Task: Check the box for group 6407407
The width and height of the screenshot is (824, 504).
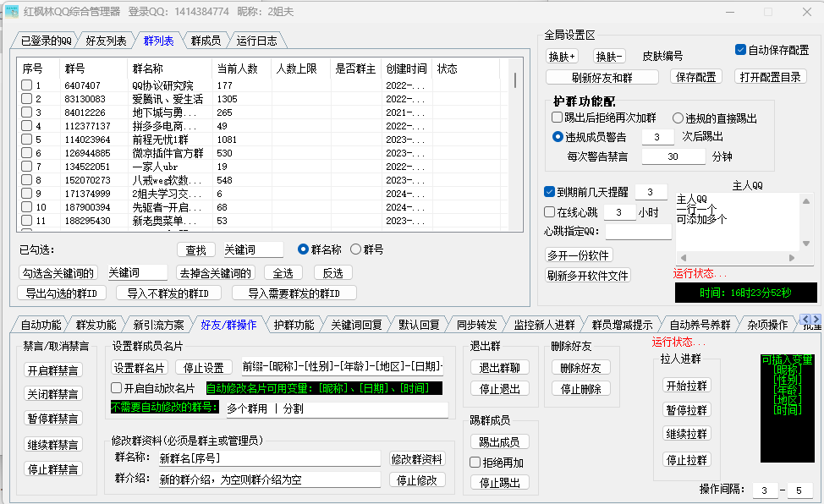Action: (27, 85)
